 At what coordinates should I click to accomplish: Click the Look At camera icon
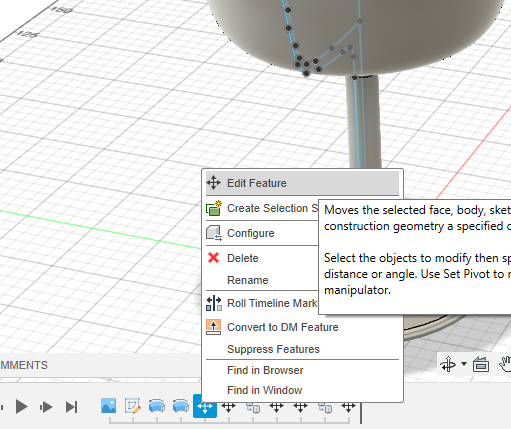pyautogui.click(x=481, y=364)
